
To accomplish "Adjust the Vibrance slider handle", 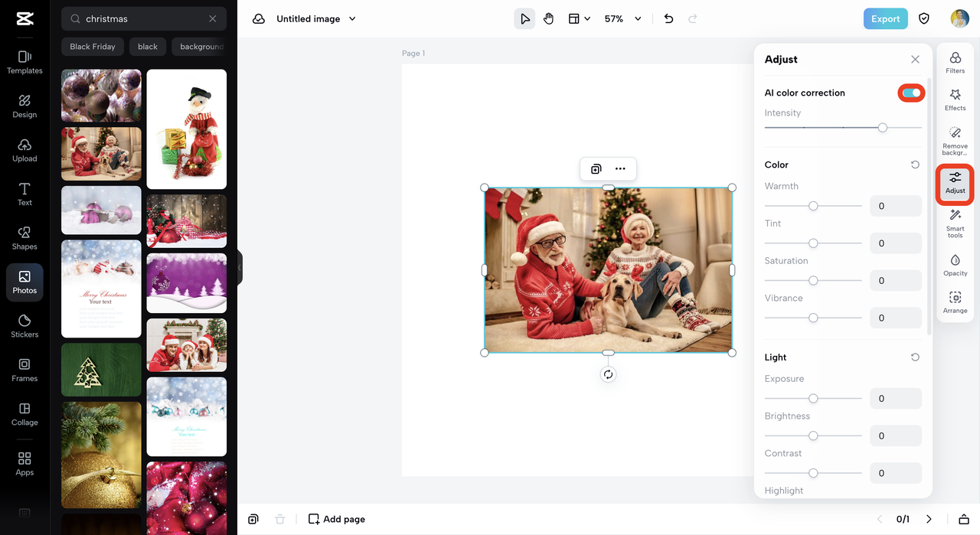I will click(813, 318).
